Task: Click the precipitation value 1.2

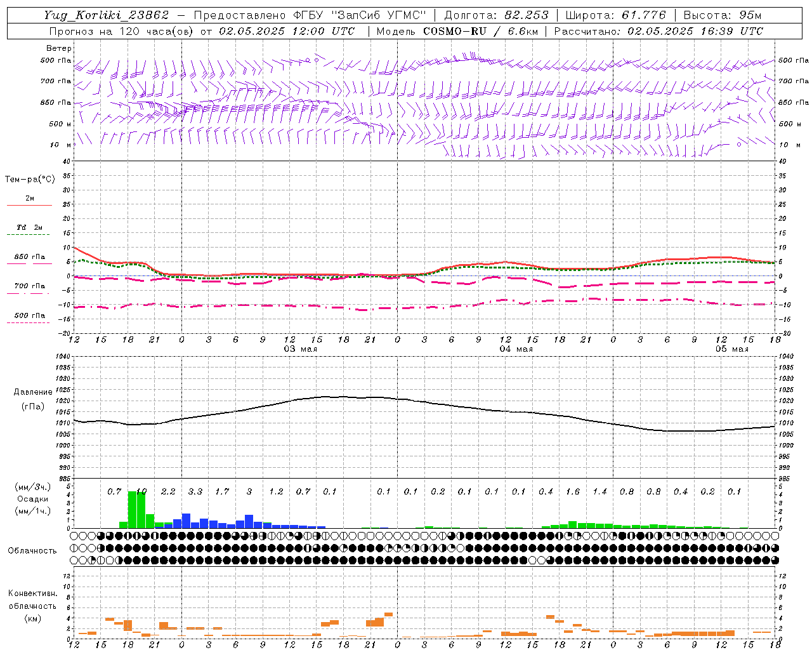Action: (x=276, y=491)
